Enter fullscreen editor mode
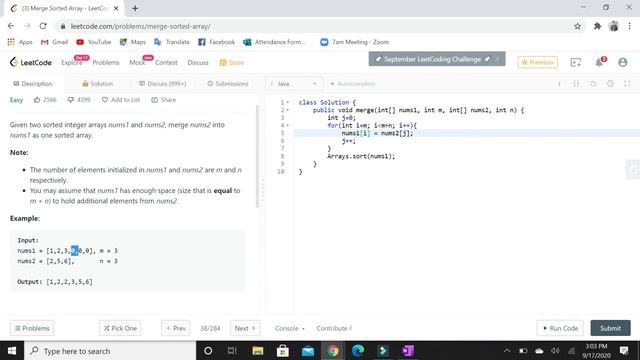 627,84
